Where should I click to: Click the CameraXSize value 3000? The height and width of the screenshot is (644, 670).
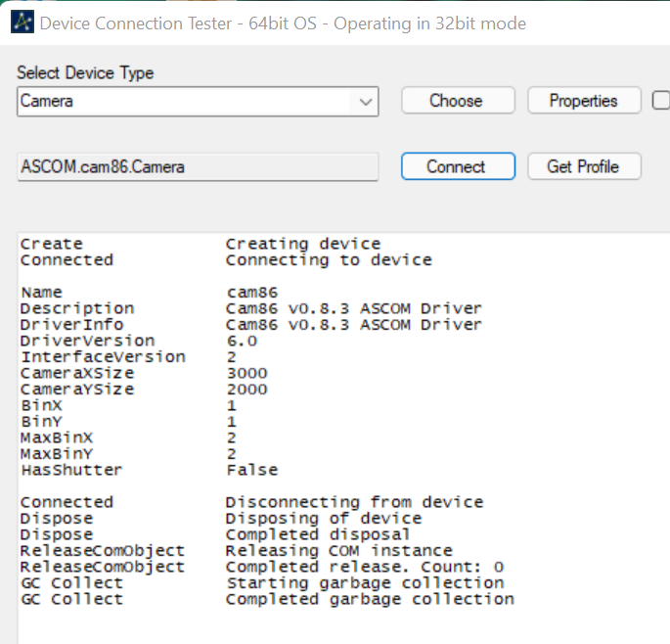(x=247, y=373)
